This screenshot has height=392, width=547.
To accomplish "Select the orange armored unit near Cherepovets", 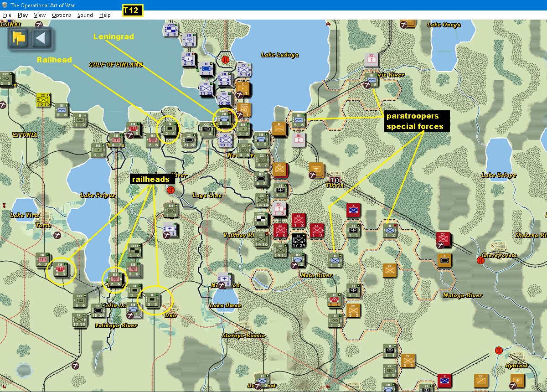I will 444,260.
